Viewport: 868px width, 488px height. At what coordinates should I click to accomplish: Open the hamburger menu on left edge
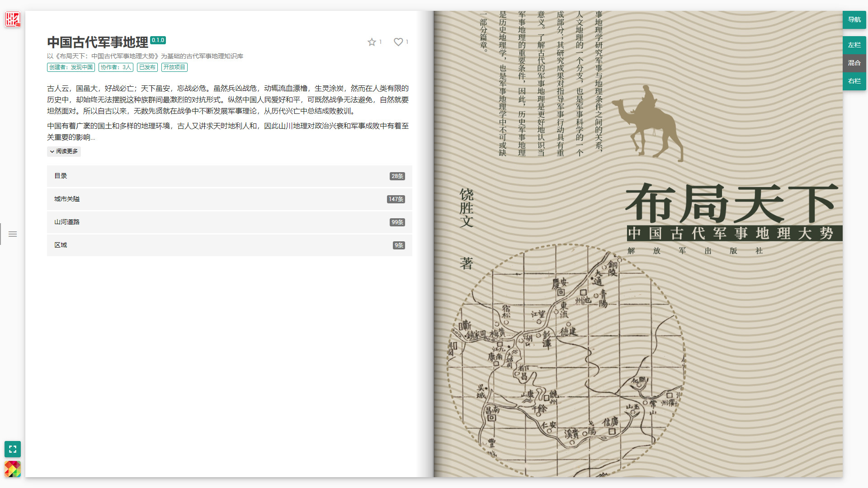click(13, 234)
